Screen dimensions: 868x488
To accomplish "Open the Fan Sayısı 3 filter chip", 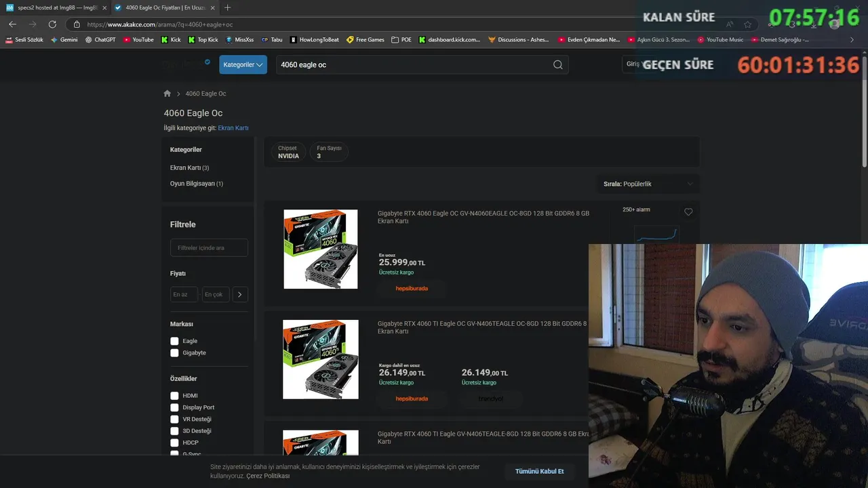I will click(x=329, y=152).
